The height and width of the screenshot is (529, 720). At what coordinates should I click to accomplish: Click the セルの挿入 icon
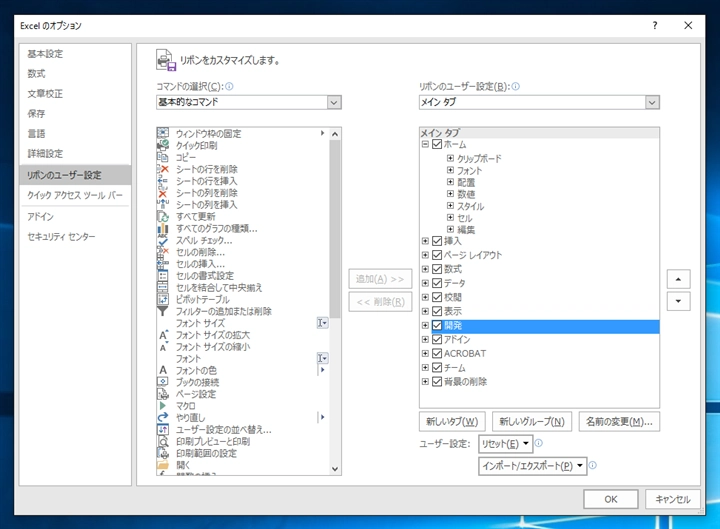(x=163, y=264)
